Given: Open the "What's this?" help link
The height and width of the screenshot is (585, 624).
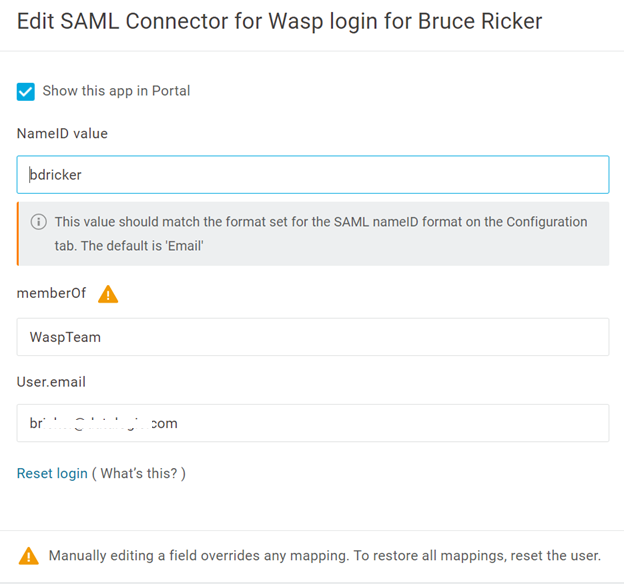Looking at the screenshot, I should coord(141,473).
